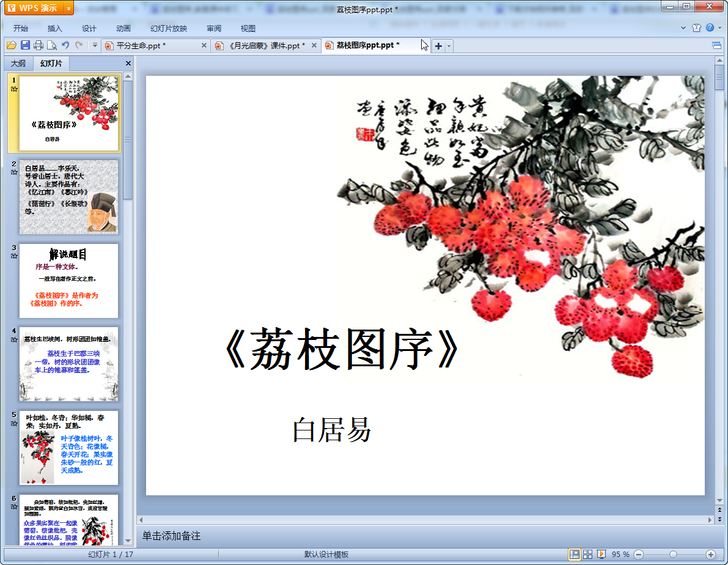Image resolution: width=728 pixels, height=565 pixels.
Task: Open print preview from the magnifier page icon
Action: 52,45
